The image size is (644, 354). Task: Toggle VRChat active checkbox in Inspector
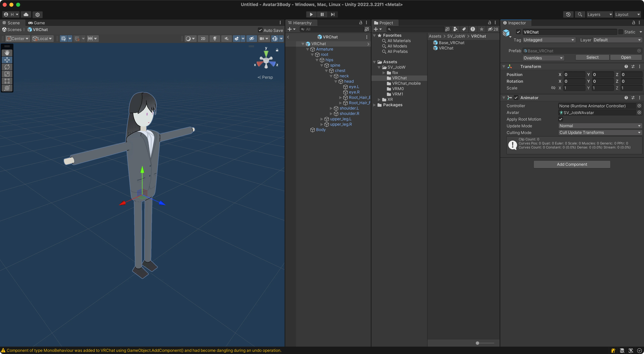tap(518, 32)
